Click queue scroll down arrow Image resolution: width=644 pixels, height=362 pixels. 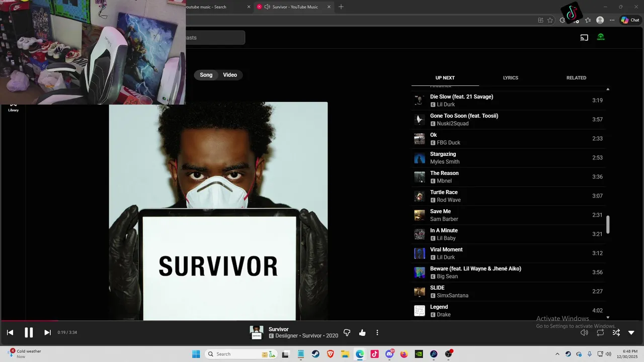click(608, 317)
